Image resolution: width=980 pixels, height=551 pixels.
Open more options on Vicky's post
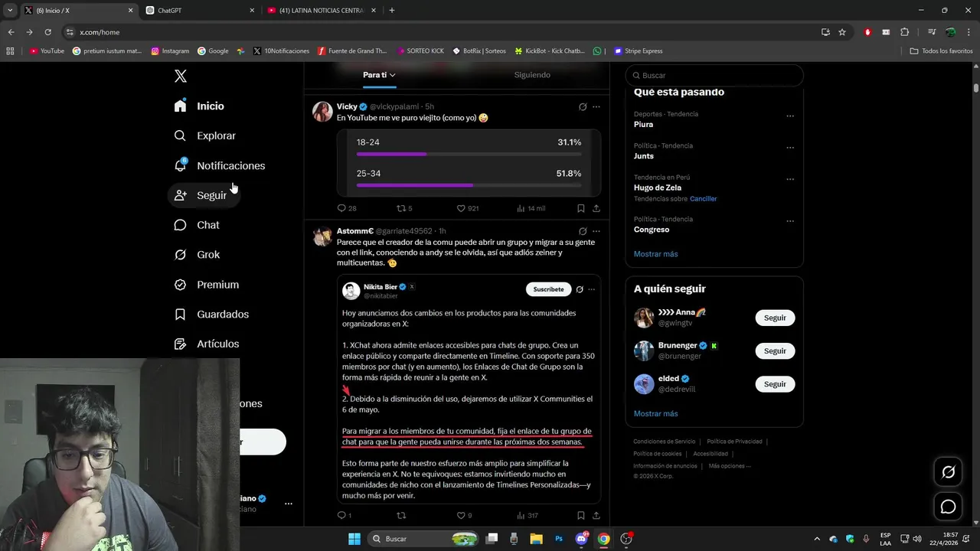[x=596, y=107]
